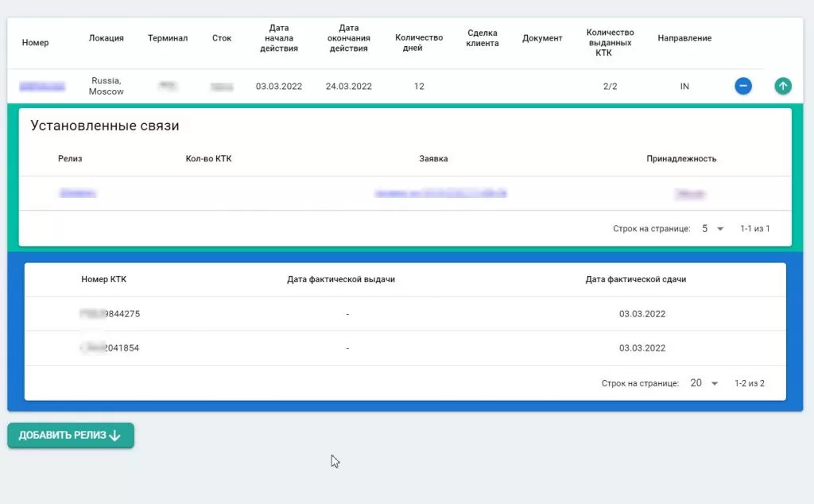Open the long link under the Заявка column
The height and width of the screenshot is (504, 814).
(441, 193)
